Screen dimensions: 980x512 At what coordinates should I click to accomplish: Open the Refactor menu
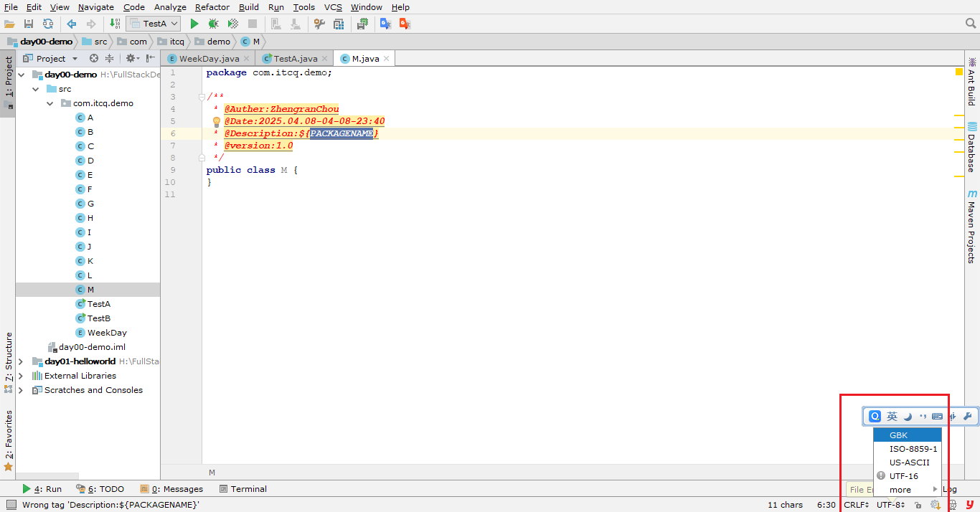tap(212, 7)
